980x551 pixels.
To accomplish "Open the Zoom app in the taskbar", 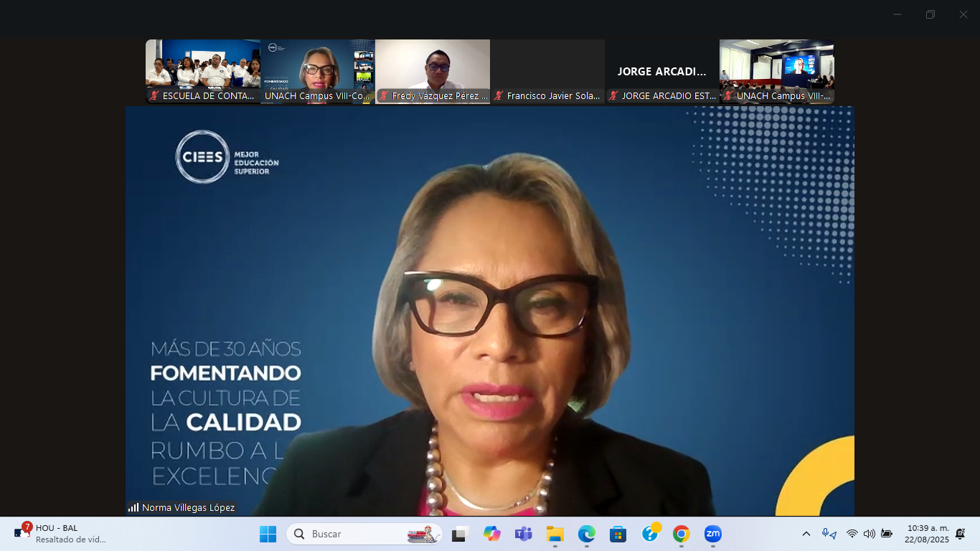I will click(712, 534).
